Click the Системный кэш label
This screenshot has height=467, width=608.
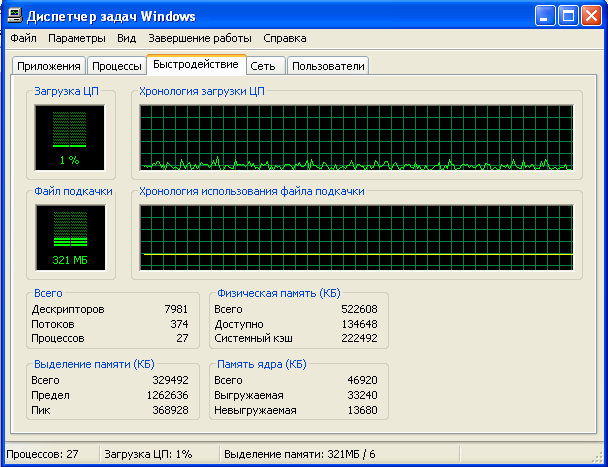coord(254,338)
